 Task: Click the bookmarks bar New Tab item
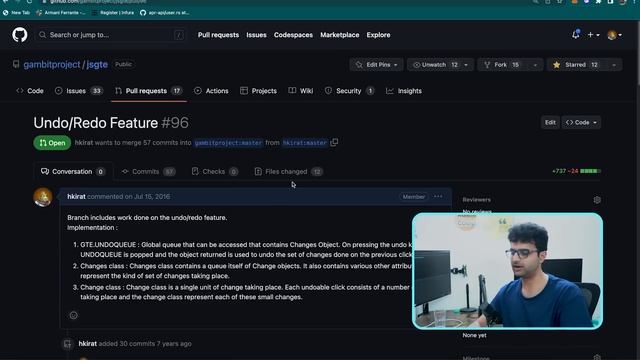[x=16, y=13]
